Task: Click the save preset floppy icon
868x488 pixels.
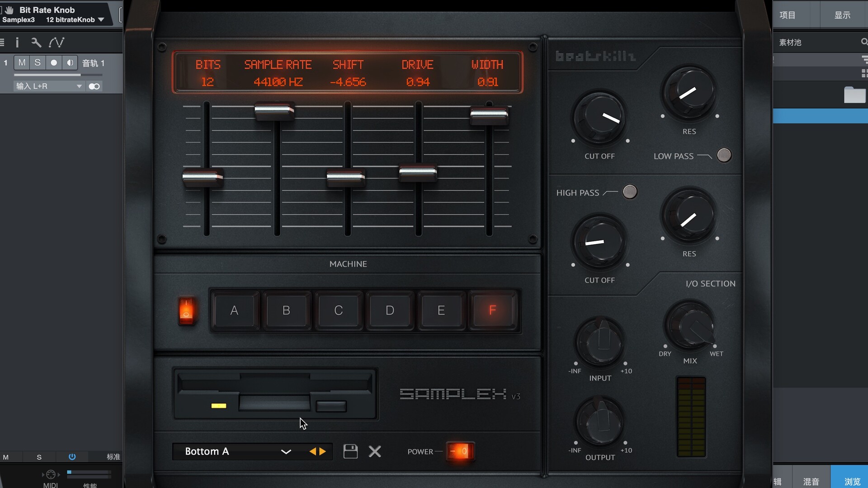Action: point(350,451)
